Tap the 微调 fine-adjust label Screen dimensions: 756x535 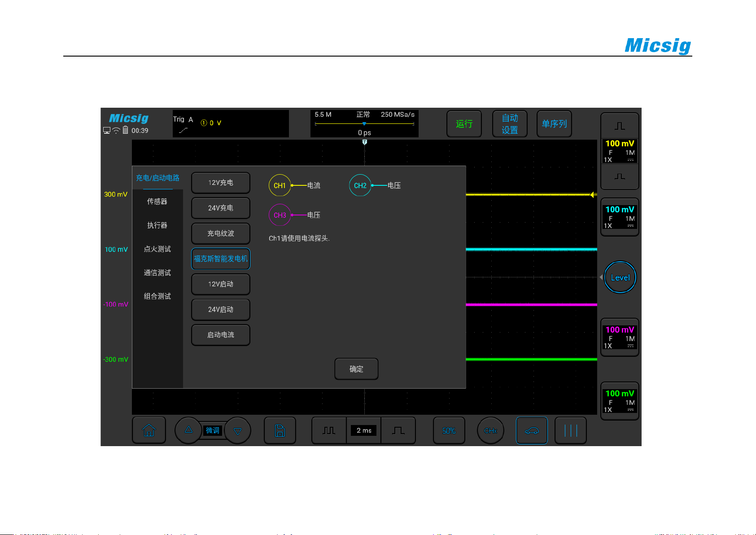[213, 430]
